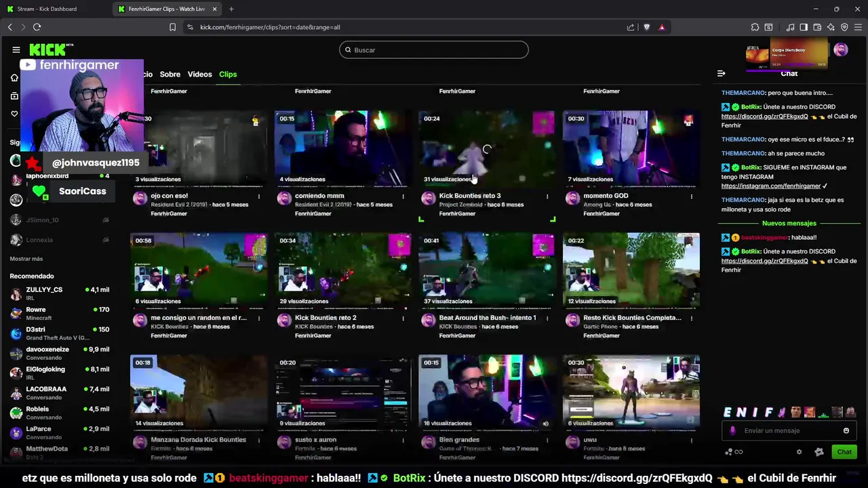Screen dimensions: 868x488
Task: Open options menu for momento GOD clip
Action: tap(692, 197)
